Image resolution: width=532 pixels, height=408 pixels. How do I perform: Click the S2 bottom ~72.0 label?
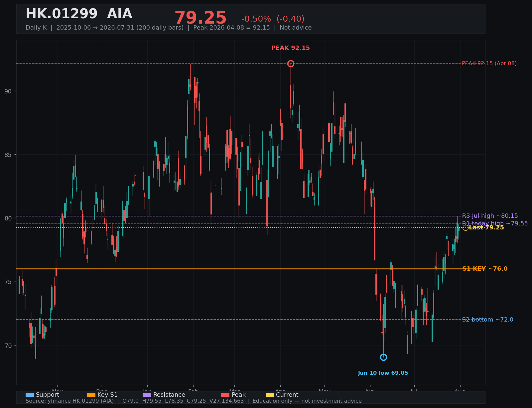click(x=487, y=320)
